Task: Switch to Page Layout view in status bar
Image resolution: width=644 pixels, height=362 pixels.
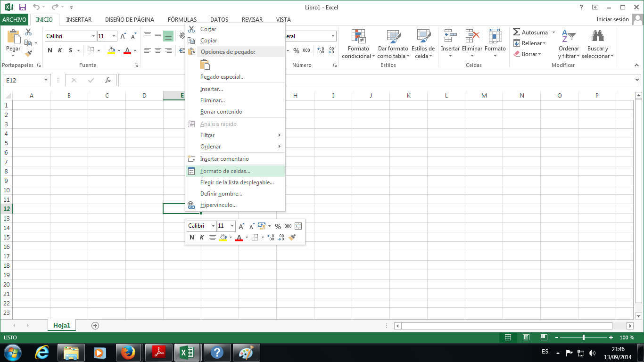Action: click(526, 337)
